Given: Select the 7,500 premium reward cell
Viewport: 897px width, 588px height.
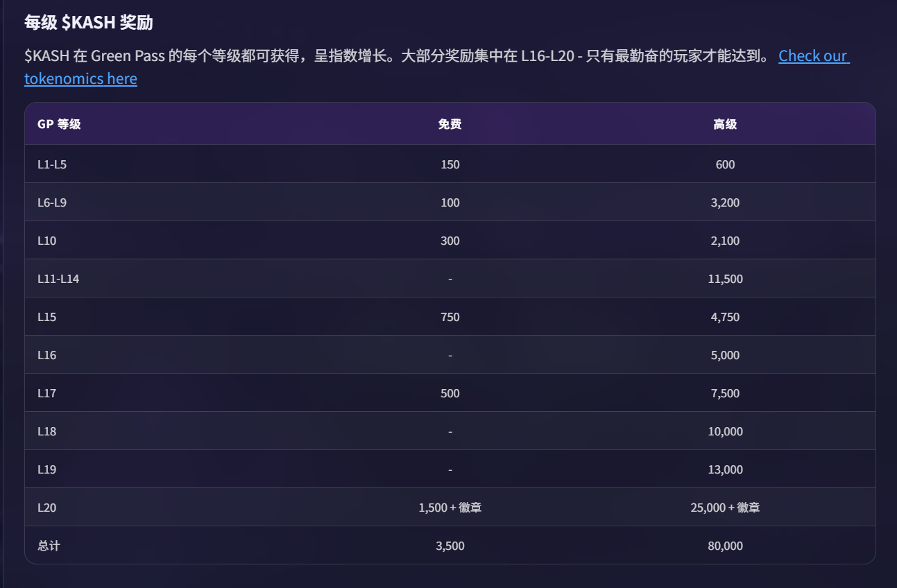Looking at the screenshot, I should pos(725,393).
